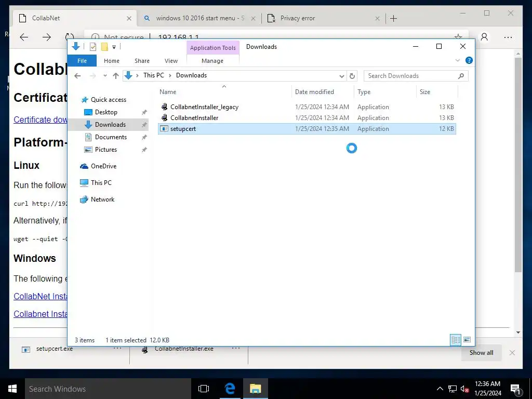Open the Edge profile icon
This screenshot has width=532, height=399.
click(485, 37)
